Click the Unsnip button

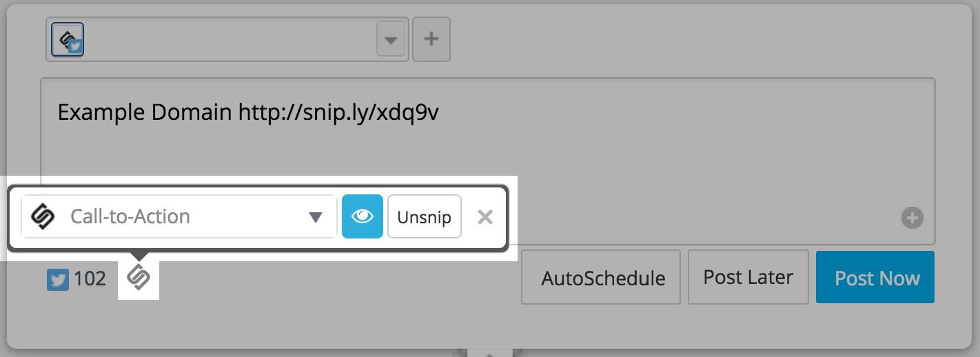coord(425,217)
